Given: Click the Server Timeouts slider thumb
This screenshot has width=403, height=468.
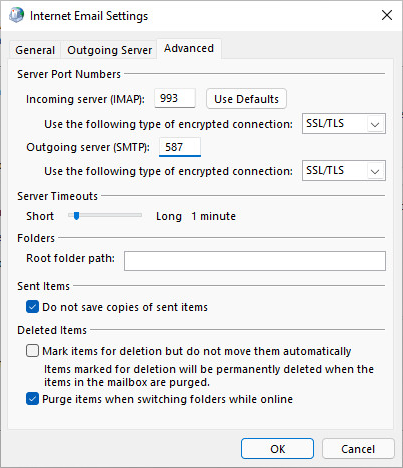Looking at the screenshot, I should [x=76, y=216].
